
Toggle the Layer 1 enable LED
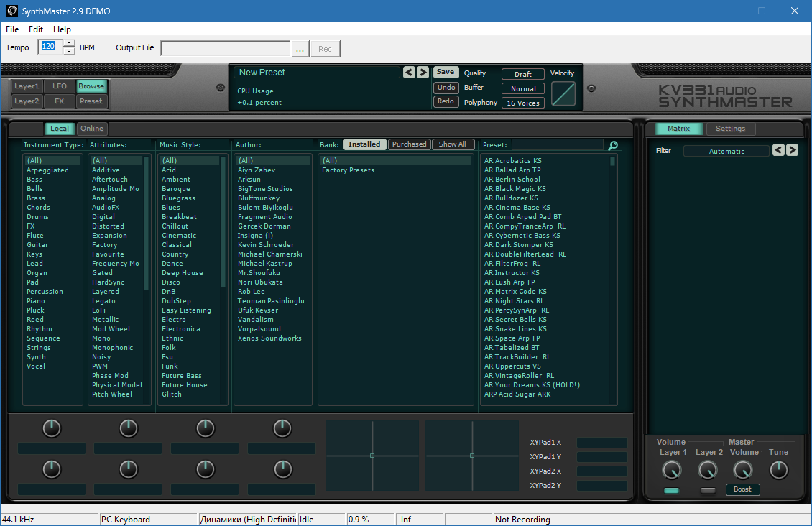672,490
